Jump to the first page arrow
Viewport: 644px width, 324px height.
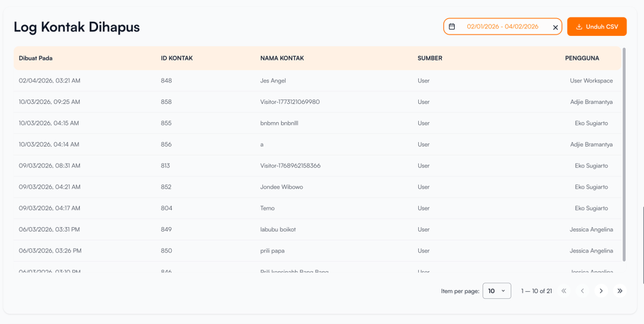(x=563, y=291)
